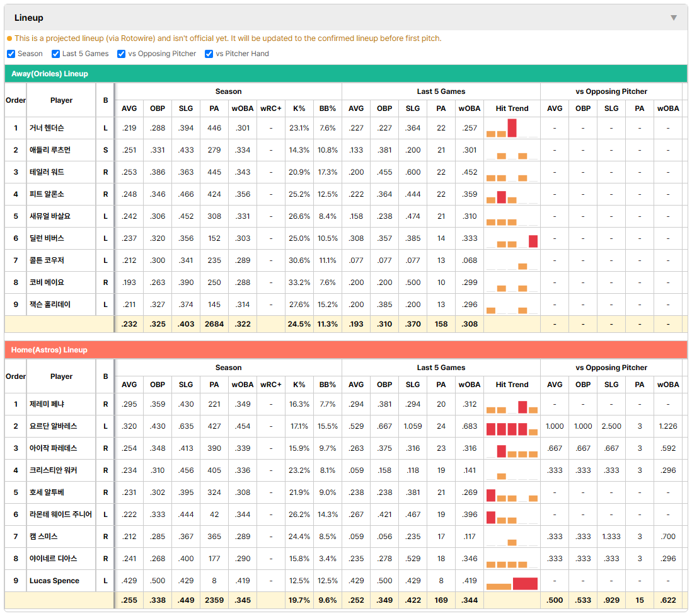Uncheck the Season checkbox
Image resolution: width=692 pixels, height=616 pixels.
tap(11, 54)
